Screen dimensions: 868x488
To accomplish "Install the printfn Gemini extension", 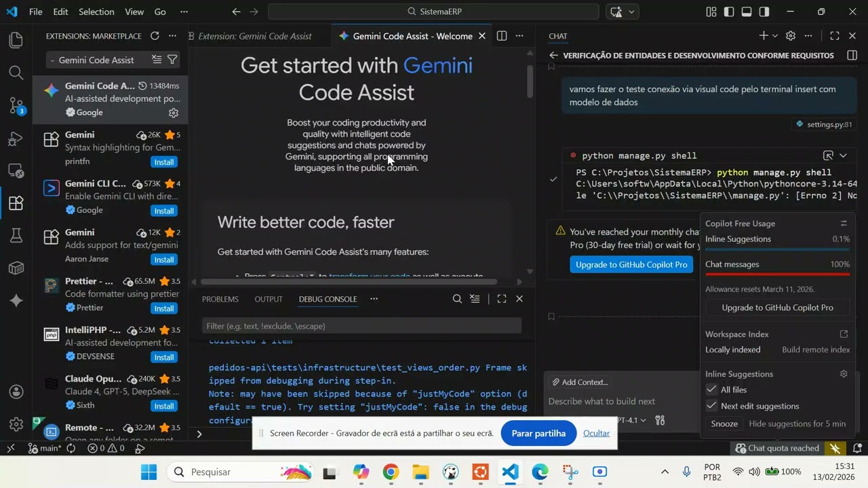I will click(x=164, y=162).
